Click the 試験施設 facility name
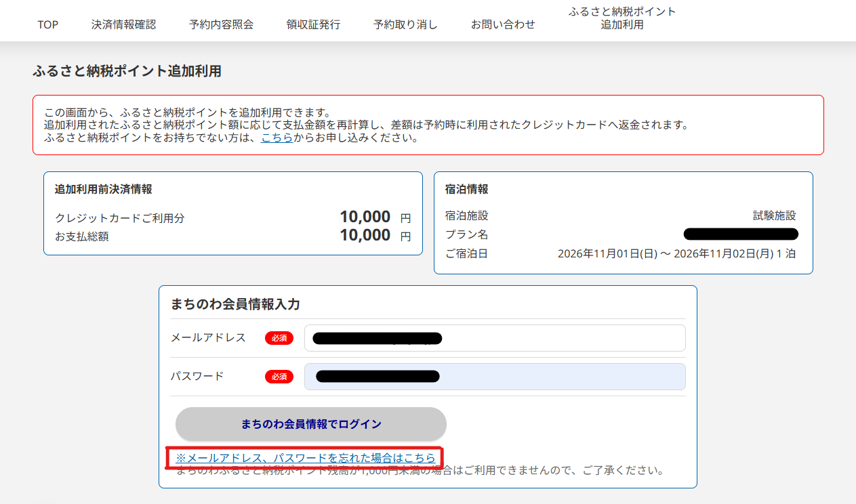Screen dimensions: 856x504 pos(775,215)
